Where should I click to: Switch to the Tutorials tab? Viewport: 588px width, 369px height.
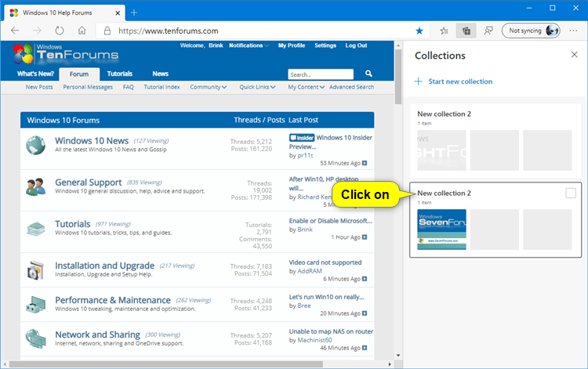120,74
